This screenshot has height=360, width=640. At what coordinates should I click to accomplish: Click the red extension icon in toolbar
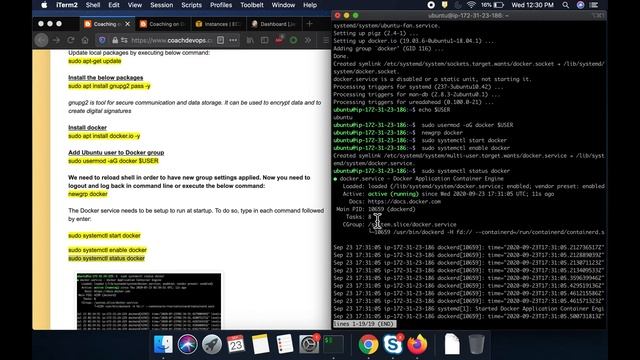tap(279, 40)
